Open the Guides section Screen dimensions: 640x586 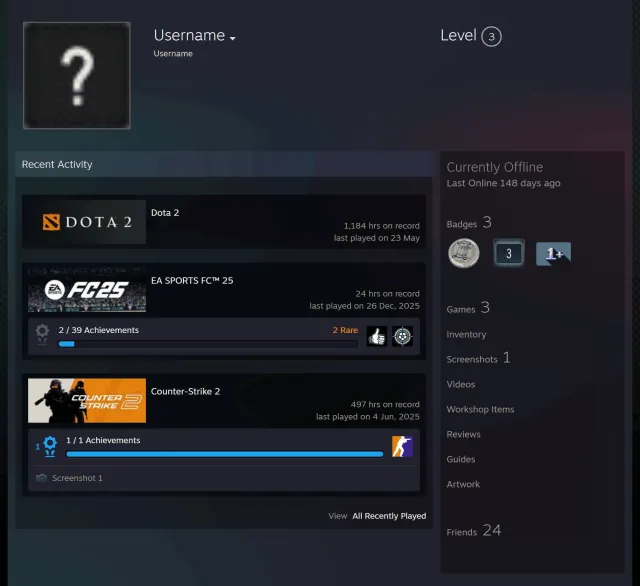[x=461, y=459]
